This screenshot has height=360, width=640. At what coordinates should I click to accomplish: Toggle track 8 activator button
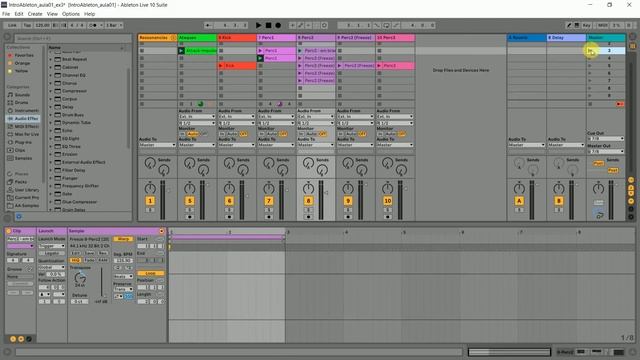(x=308, y=201)
